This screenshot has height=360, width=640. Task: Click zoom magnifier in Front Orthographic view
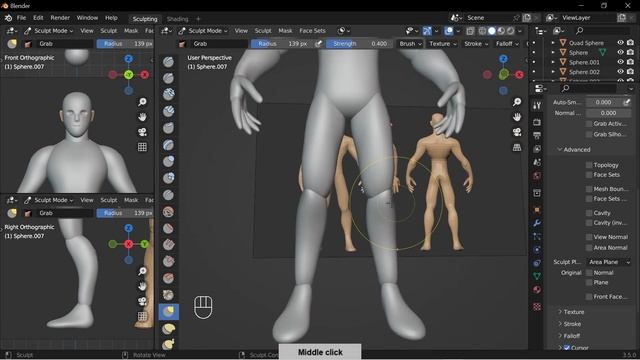click(142, 102)
